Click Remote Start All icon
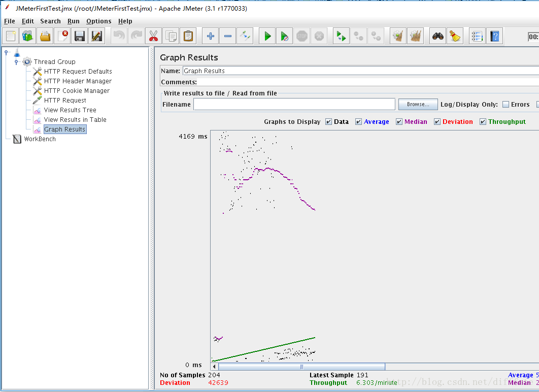This screenshot has height=392, width=539. [342, 36]
